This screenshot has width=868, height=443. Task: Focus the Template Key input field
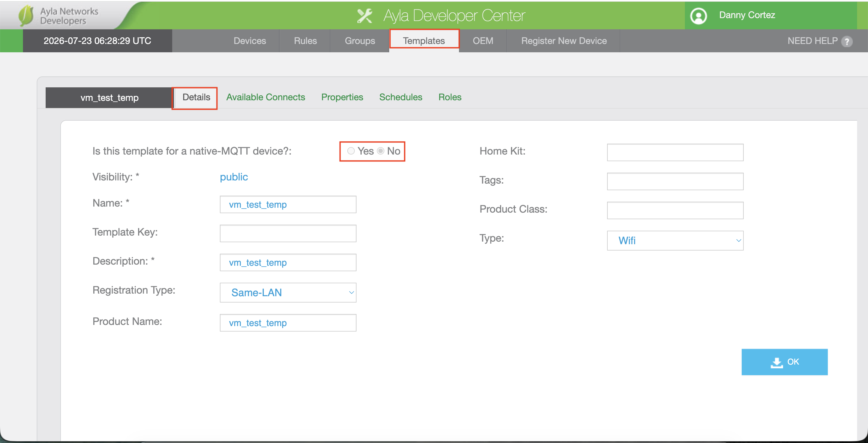(x=288, y=233)
